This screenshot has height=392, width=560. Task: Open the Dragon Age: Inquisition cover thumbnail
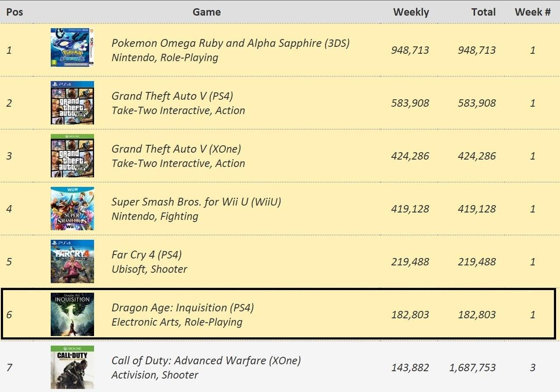coord(72,315)
